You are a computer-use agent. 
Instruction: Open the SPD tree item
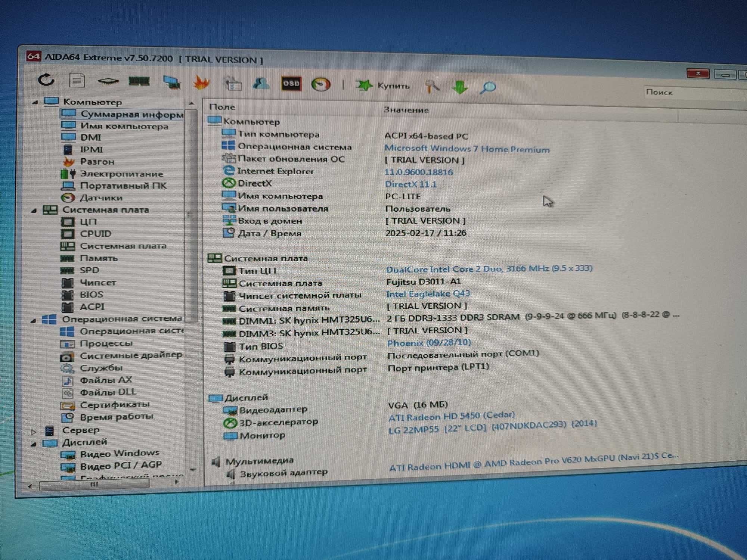pyautogui.click(x=80, y=270)
